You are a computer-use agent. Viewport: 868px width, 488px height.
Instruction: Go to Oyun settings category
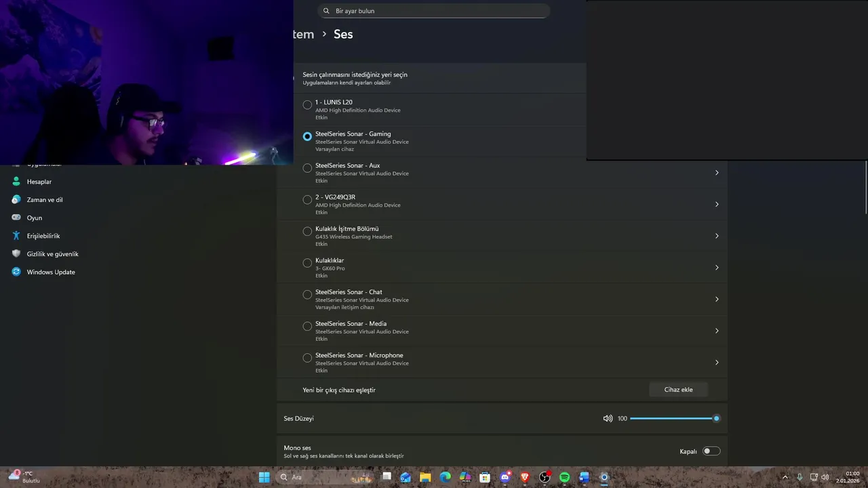pos(35,218)
